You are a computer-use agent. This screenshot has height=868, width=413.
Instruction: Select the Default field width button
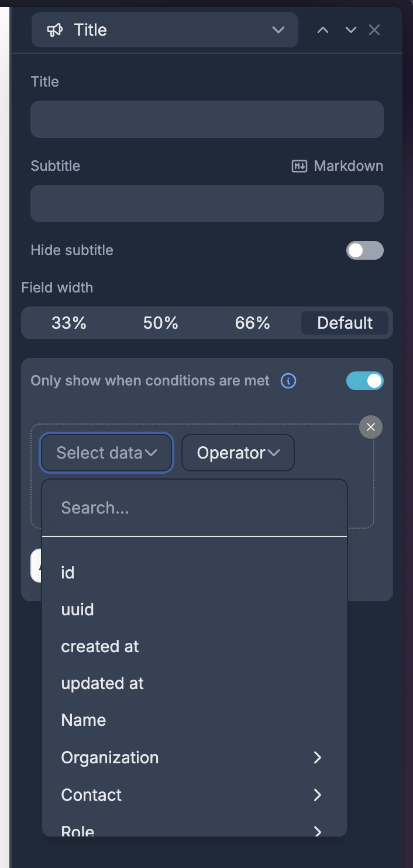[345, 323]
